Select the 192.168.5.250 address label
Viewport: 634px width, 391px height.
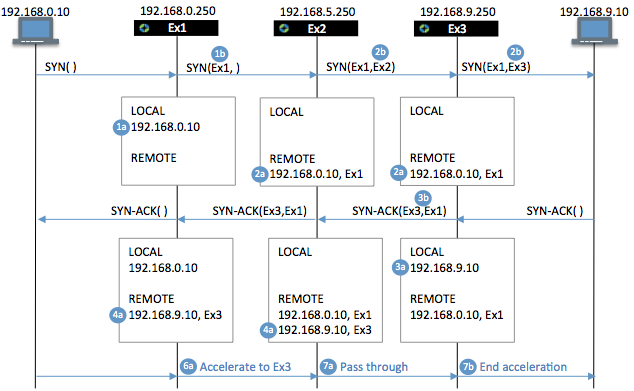pos(318,12)
